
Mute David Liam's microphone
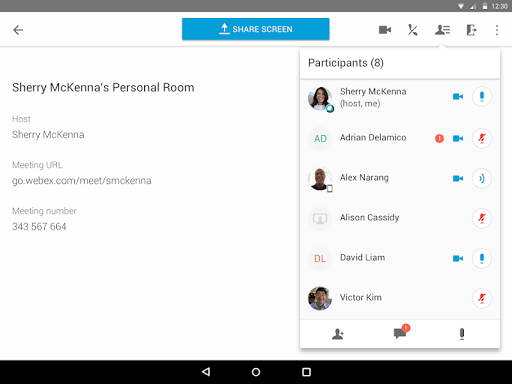482,258
